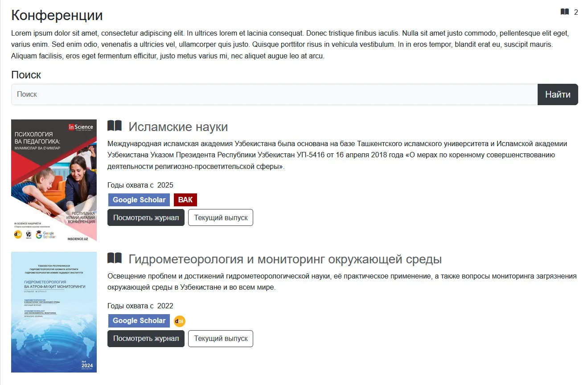The height and width of the screenshot is (385, 588).
Task: Click the book icon beside "Гидрометеорология" title
Action: [x=115, y=258]
